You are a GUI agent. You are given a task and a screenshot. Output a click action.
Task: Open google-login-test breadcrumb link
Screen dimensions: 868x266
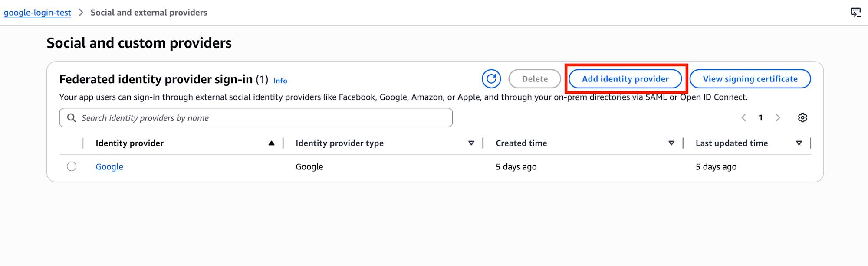click(x=37, y=13)
